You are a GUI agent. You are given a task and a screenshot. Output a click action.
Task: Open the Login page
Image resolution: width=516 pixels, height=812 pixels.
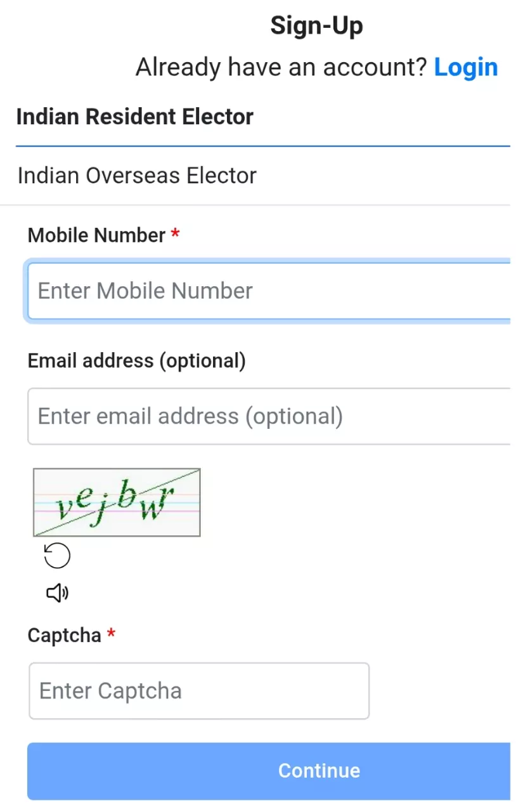point(466,67)
